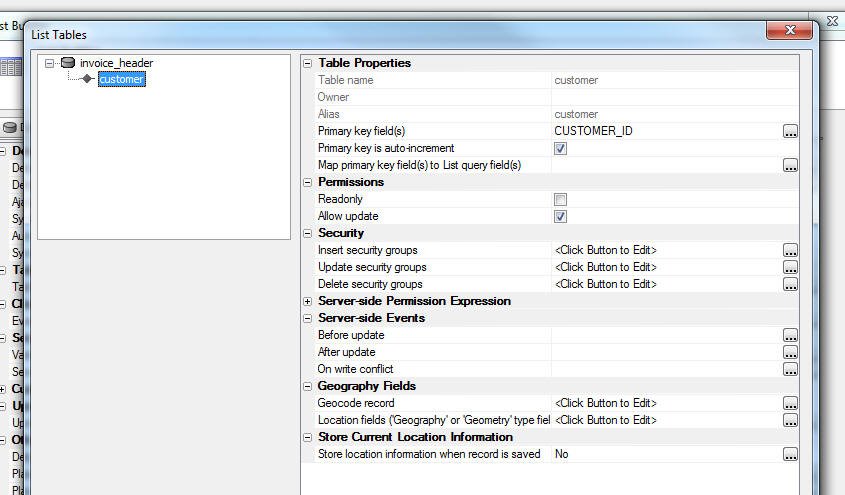Open On write conflict event editor
The height and width of the screenshot is (495, 845).
(790, 369)
